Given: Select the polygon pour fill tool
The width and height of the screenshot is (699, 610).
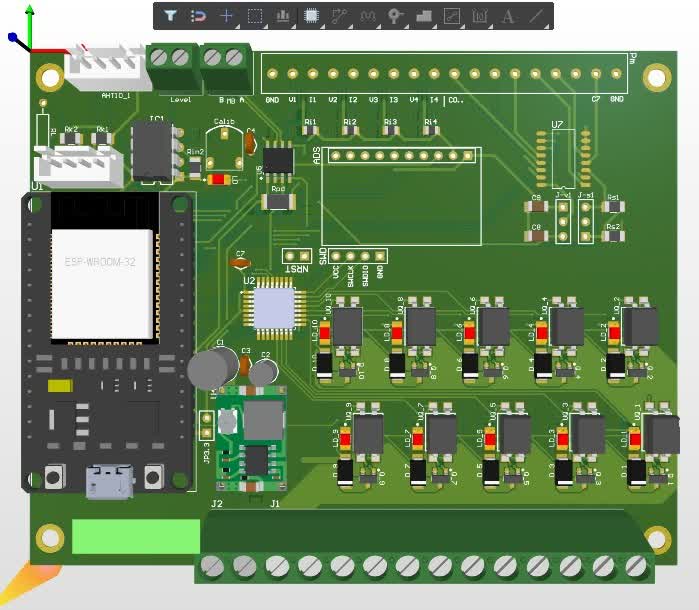Looking at the screenshot, I should point(424,16).
